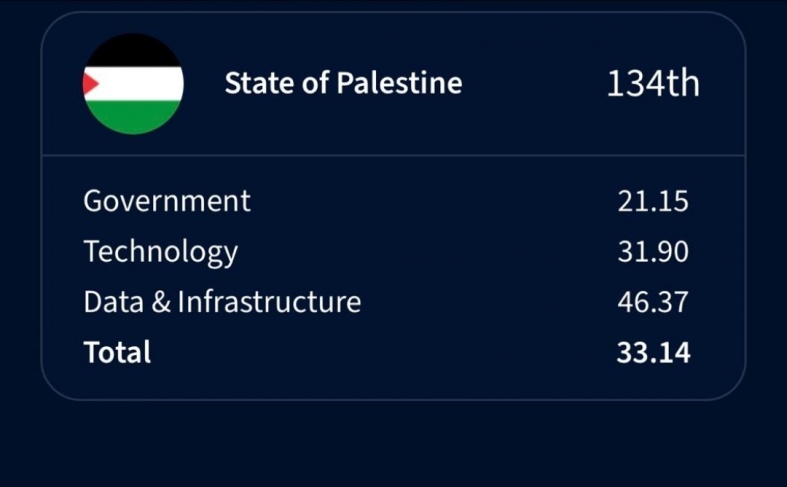The width and height of the screenshot is (787, 487).
Task: Click the bold Total label
Action: [x=117, y=352]
